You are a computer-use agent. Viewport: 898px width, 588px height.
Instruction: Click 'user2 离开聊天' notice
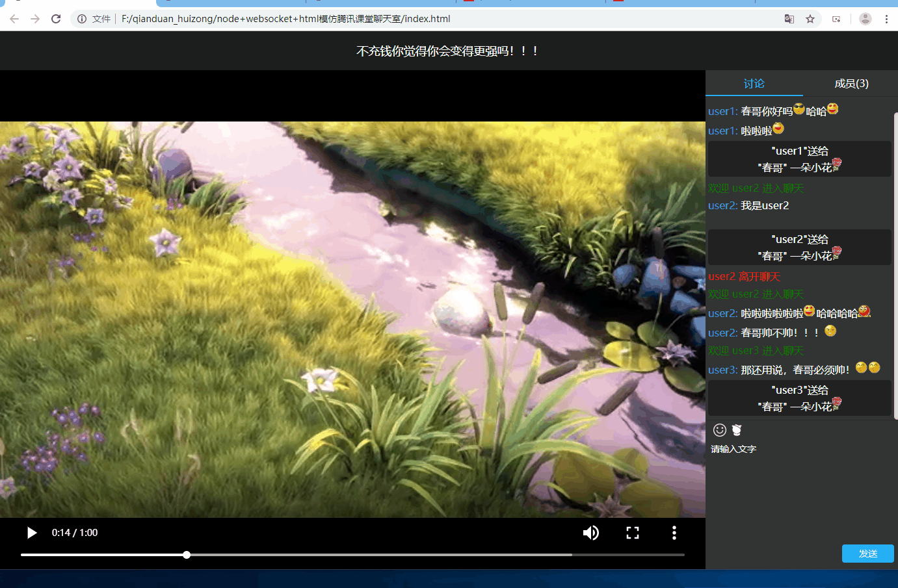(x=744, y=277)
